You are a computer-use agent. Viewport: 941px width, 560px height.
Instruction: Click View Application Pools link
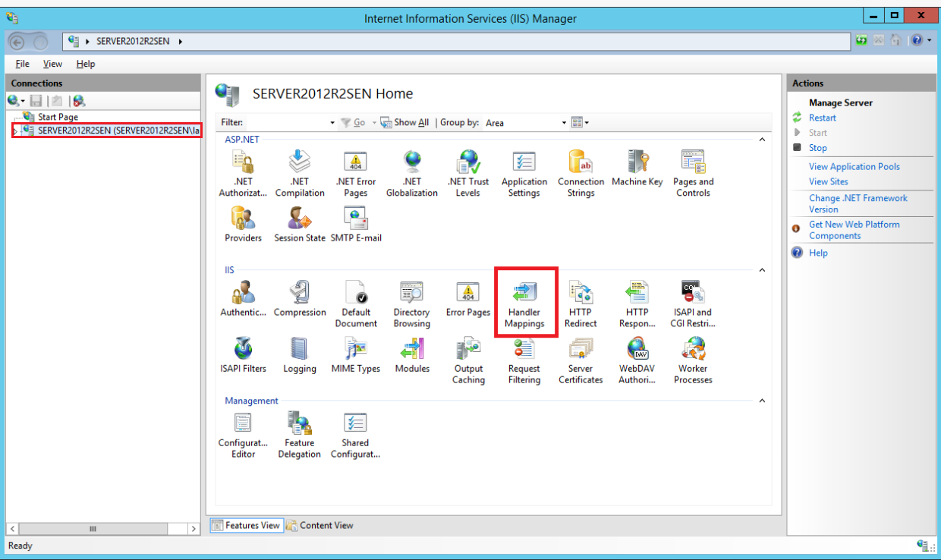point(854,166)
